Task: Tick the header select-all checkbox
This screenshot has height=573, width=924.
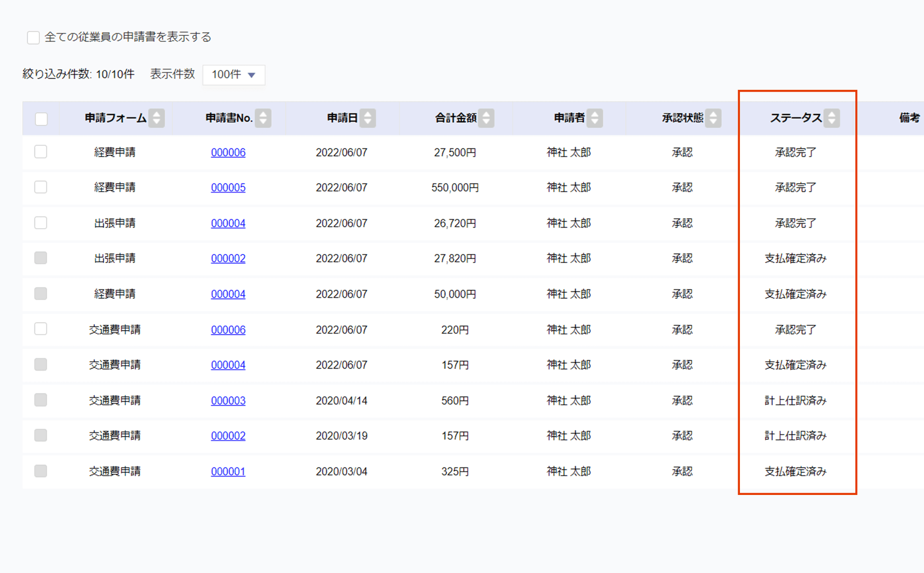Action: (x=41, y=119)
